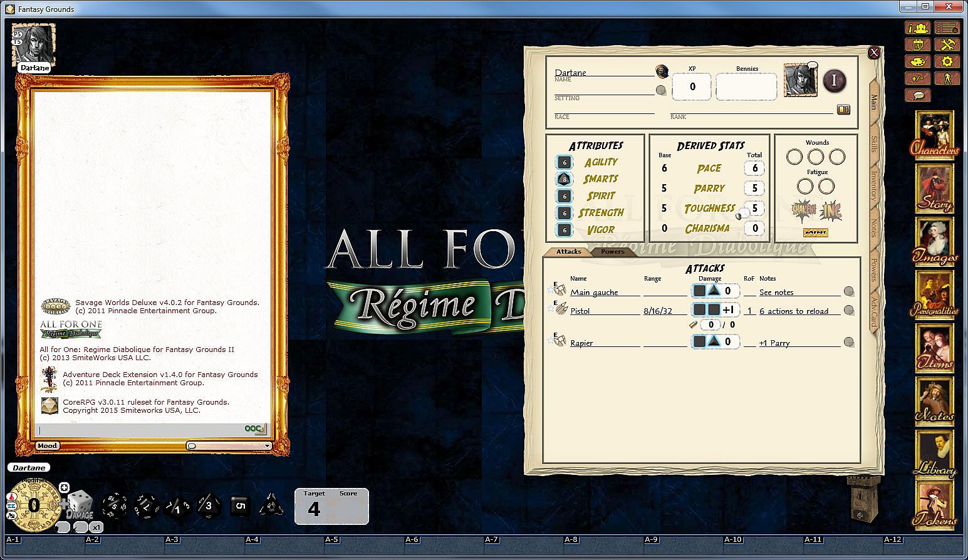Viewport: 968px width, 560px height.
Task: Toggle the targeting crosshair above Damage die
Action: pos(64,487)
